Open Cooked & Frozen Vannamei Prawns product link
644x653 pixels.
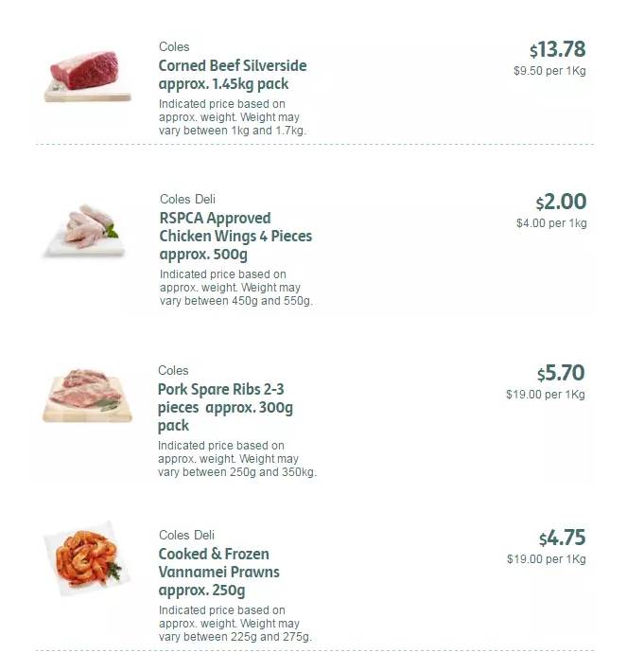tap(218, 572)
